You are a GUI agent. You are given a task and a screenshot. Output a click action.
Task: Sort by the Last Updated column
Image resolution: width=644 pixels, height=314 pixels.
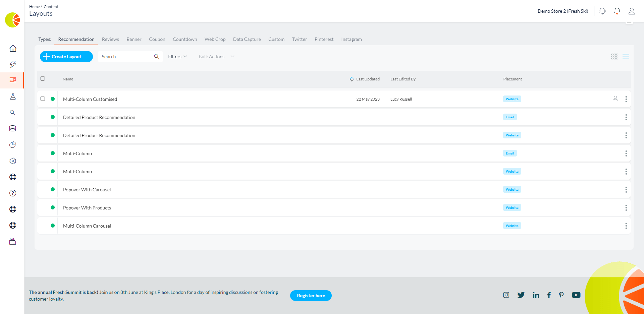[x=365, y=79]
